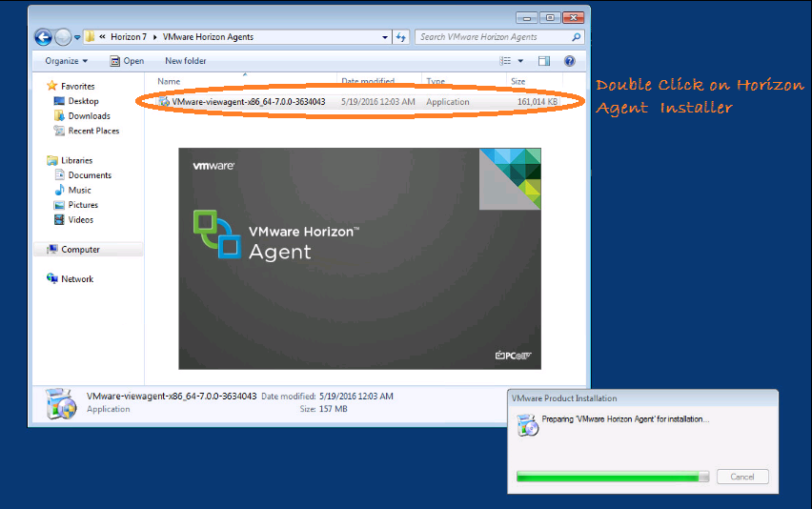Sort by the Size column header
This screenshot has width=812, height=509.
[x=518, y=81]
